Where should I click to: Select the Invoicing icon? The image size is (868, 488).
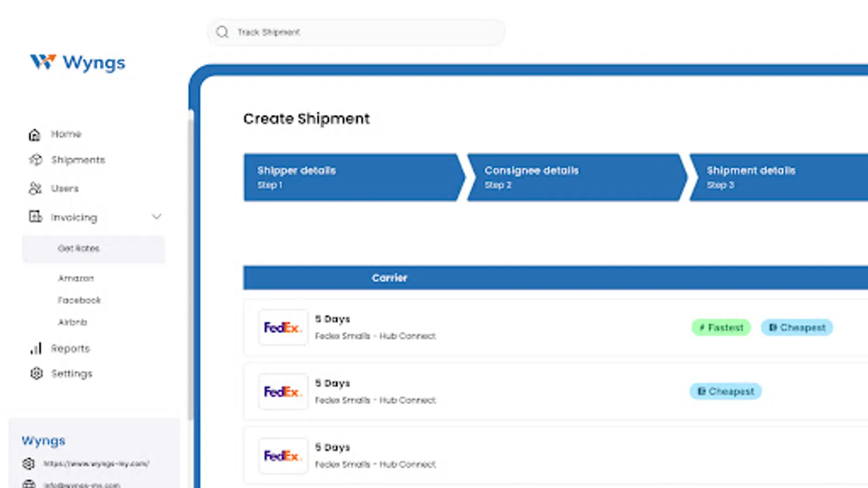click(x=35, y=217)
